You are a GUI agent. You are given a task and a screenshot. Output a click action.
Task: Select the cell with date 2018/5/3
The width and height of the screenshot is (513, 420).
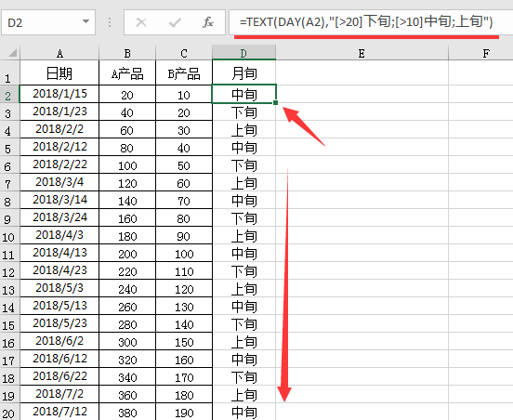click(59, 288)
